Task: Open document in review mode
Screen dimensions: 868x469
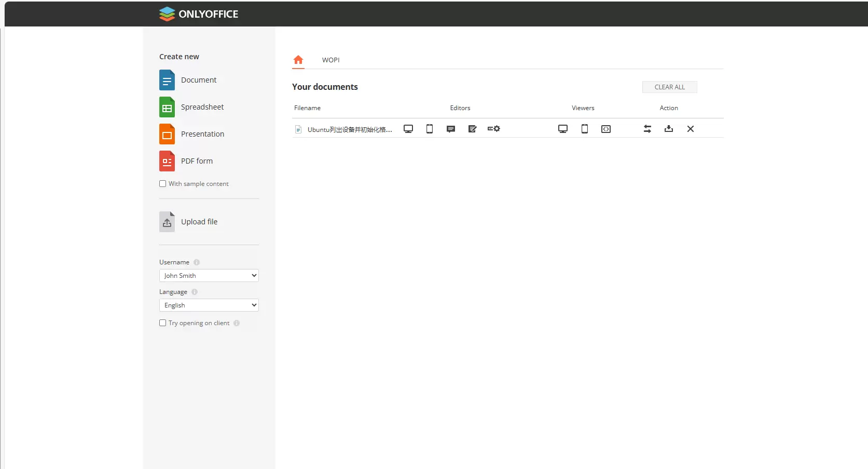Action: [x=472, y=129]
